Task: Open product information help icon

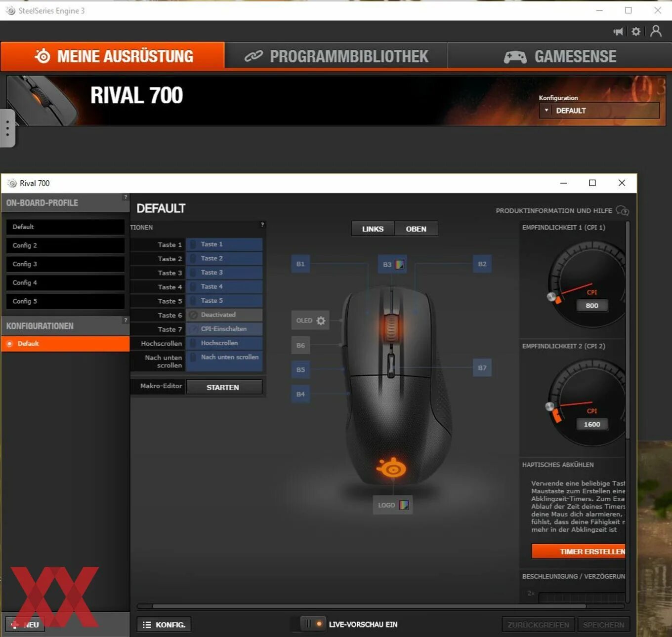Action: click(623, 211)
